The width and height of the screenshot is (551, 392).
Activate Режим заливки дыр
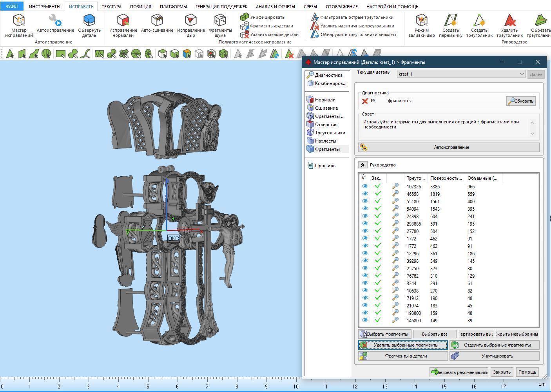coord(421,21)
